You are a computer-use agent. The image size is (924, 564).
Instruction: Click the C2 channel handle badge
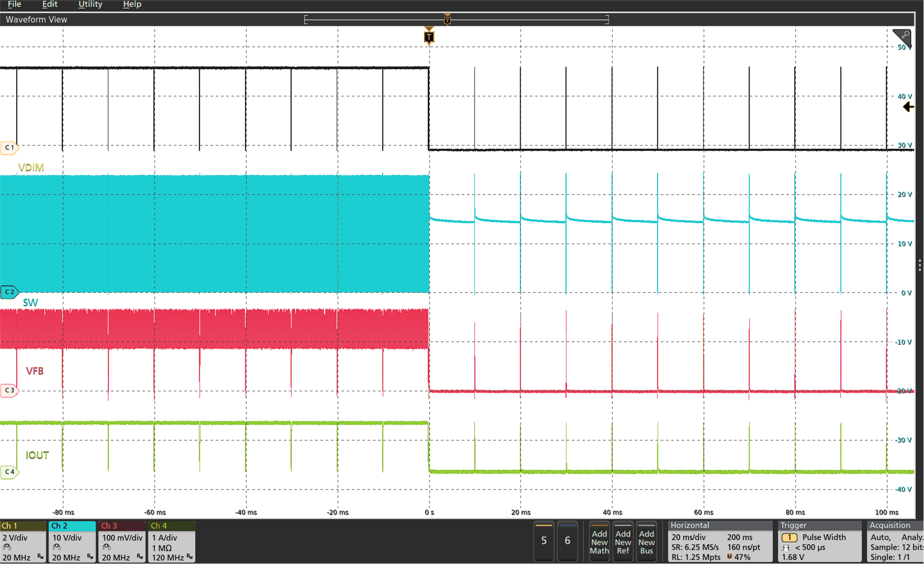click(9, 292)
